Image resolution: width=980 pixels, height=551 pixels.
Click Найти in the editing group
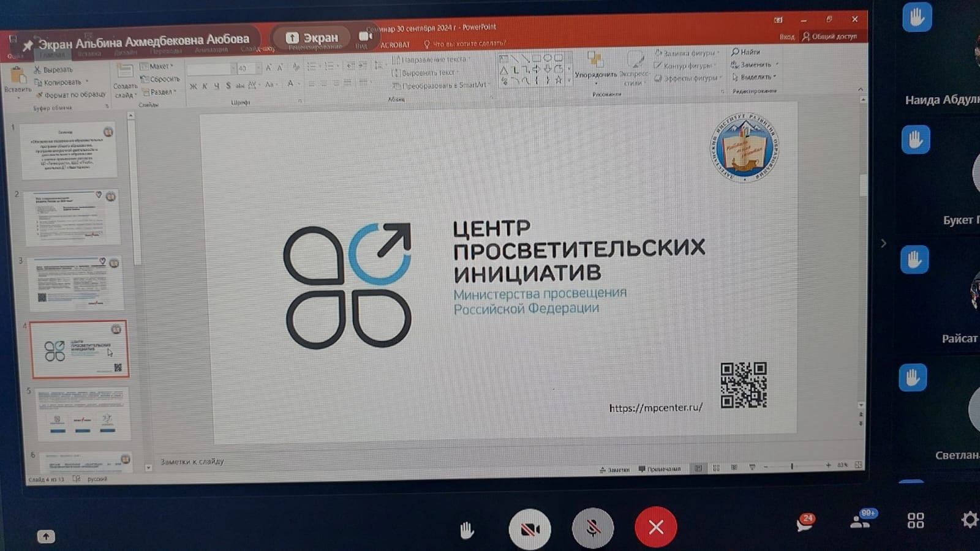745,52
